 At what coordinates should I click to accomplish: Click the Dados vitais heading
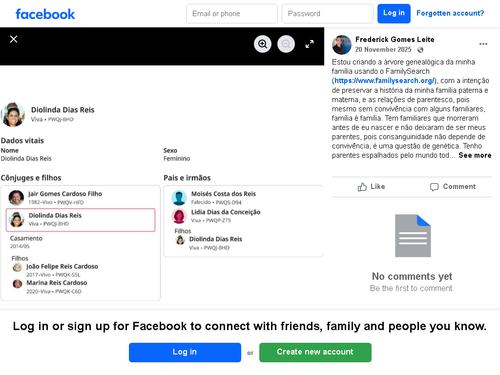22,141
